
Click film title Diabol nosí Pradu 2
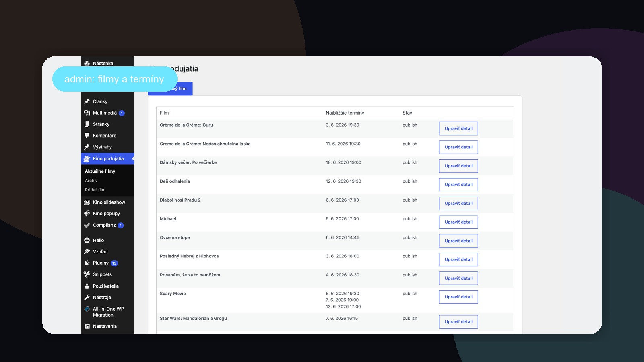click(180, 200)
